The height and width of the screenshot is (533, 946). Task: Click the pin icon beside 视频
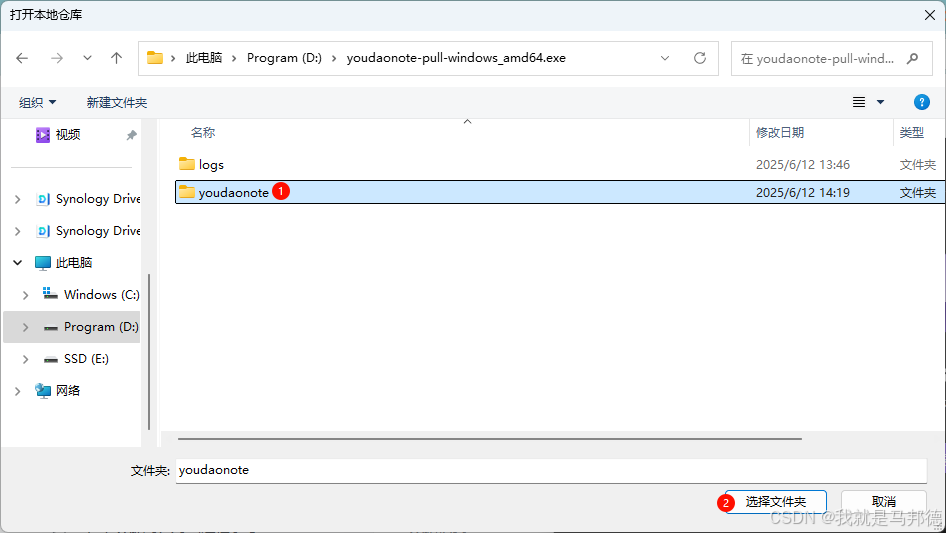131,135
